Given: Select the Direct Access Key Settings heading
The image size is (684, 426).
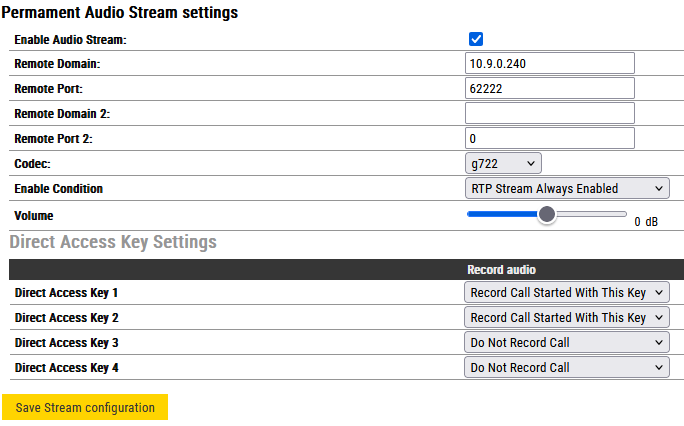Looking at the screenshot, I should pos(113,242).
